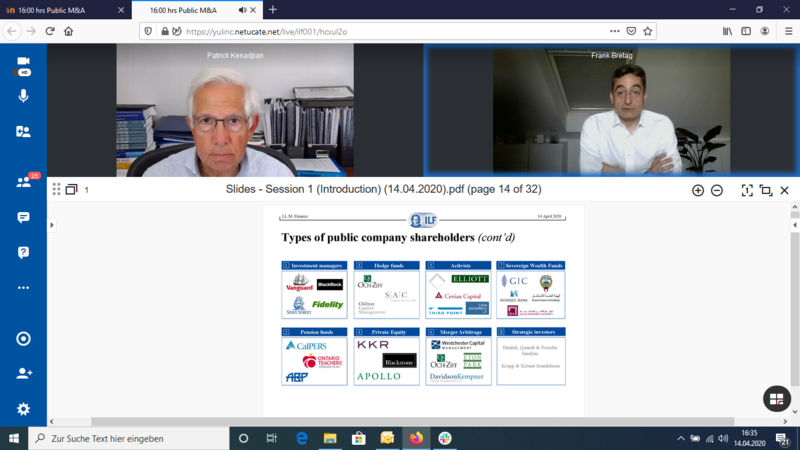Click the vertical scrollbar of slide viewer

pos(795,310)
